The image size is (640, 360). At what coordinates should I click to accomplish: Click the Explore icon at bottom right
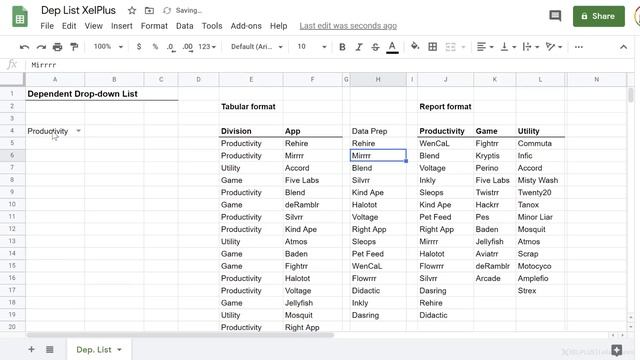[617, 350]
